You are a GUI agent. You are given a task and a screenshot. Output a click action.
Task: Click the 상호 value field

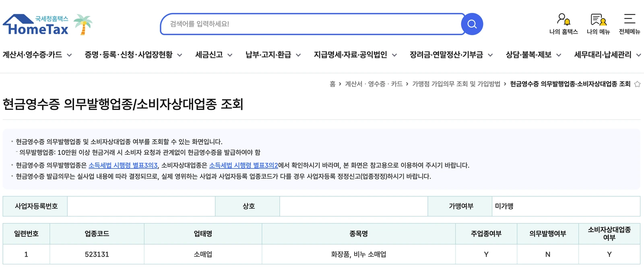coord(353,206)
